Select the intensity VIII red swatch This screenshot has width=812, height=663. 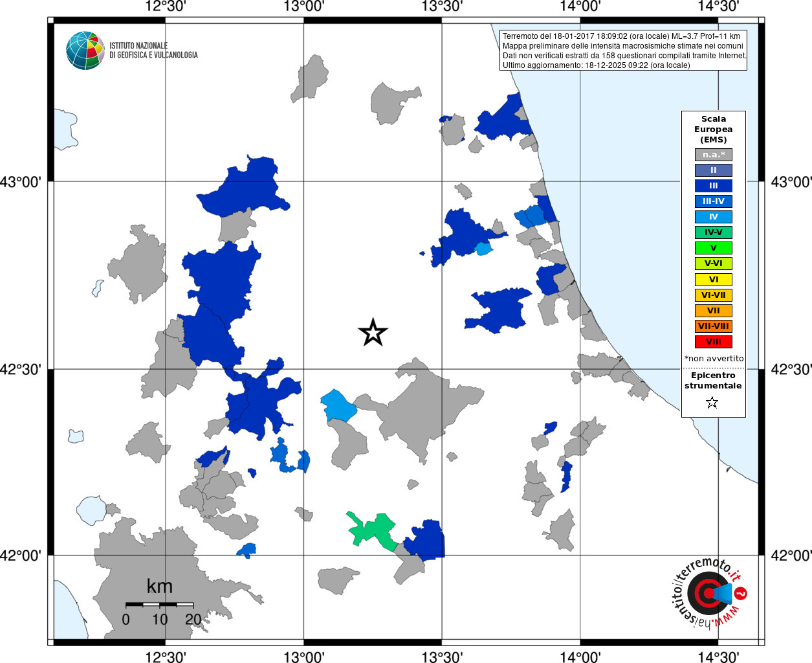click(714, 342)
